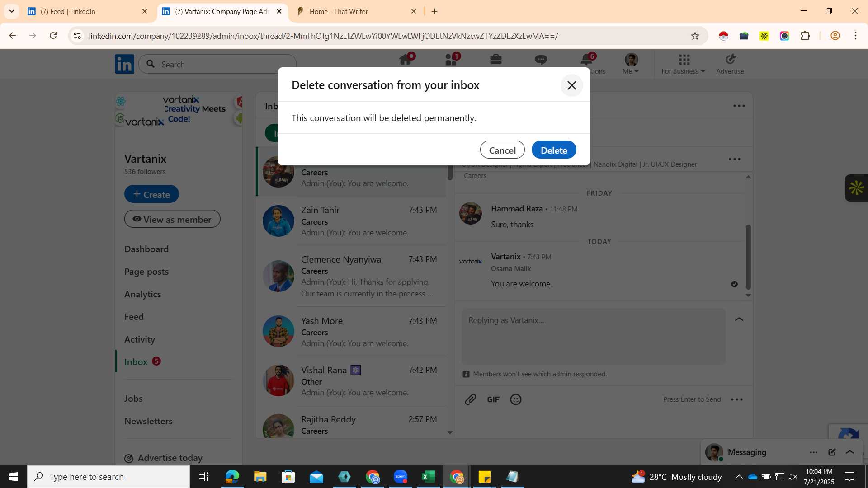
Task: Open the browser Extensions puzzle icon
Action: pos(805,36)
